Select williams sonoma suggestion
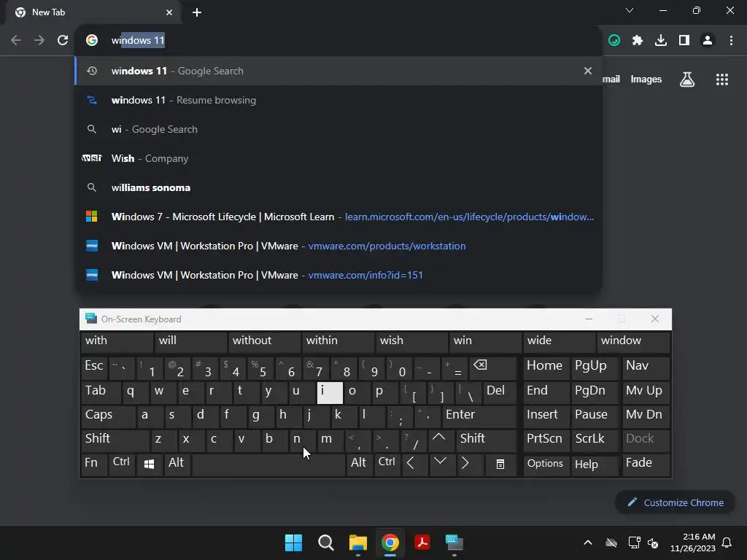The image size is (747, 560). [x=338, y=187]
